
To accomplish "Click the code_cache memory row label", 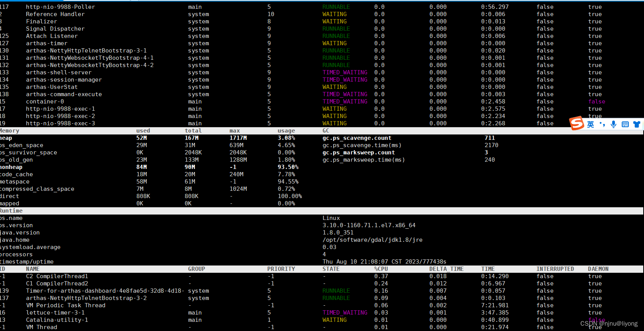I will click(16, 174).
